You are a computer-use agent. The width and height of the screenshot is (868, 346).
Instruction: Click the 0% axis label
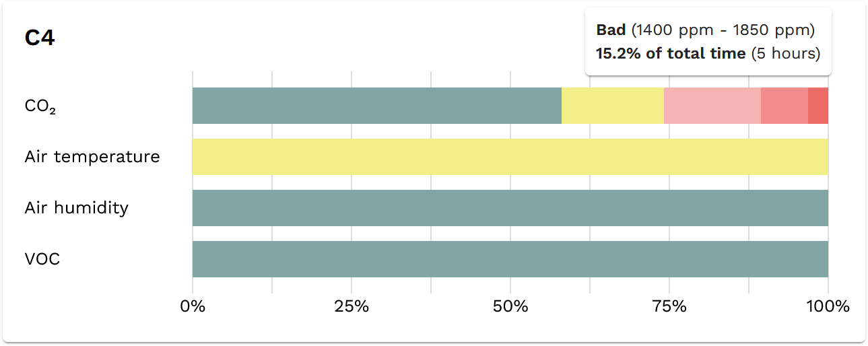coord(193,307)
